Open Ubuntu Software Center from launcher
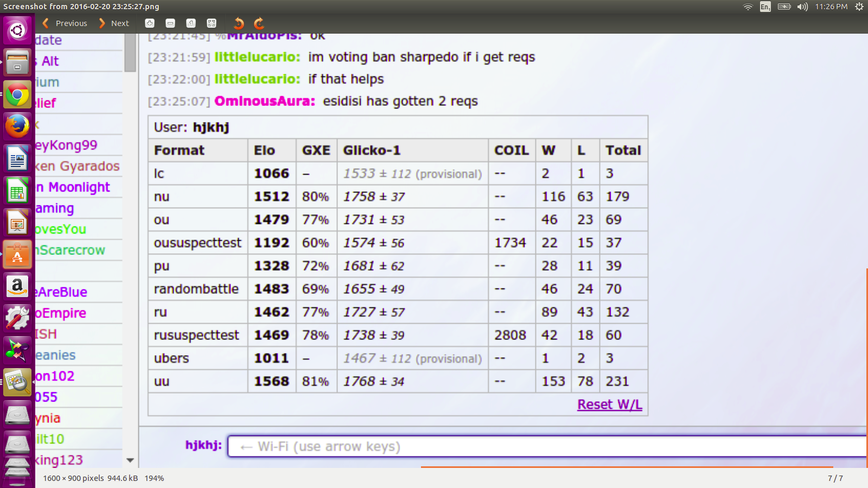This screenshot has width=868, height=488. (17, 255)
